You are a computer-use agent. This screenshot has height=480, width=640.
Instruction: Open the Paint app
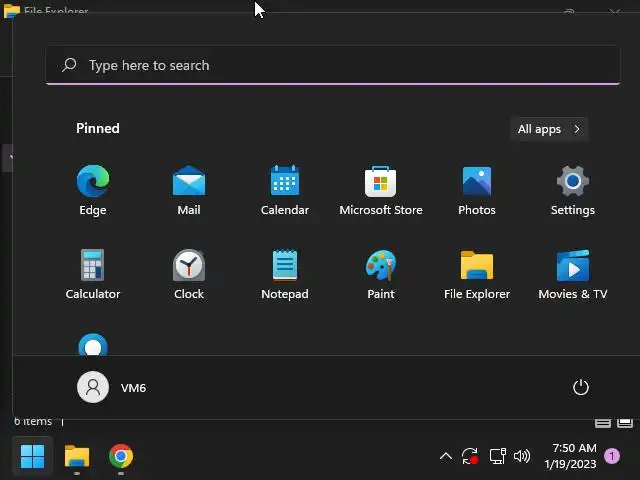click(x=380, y=274)
